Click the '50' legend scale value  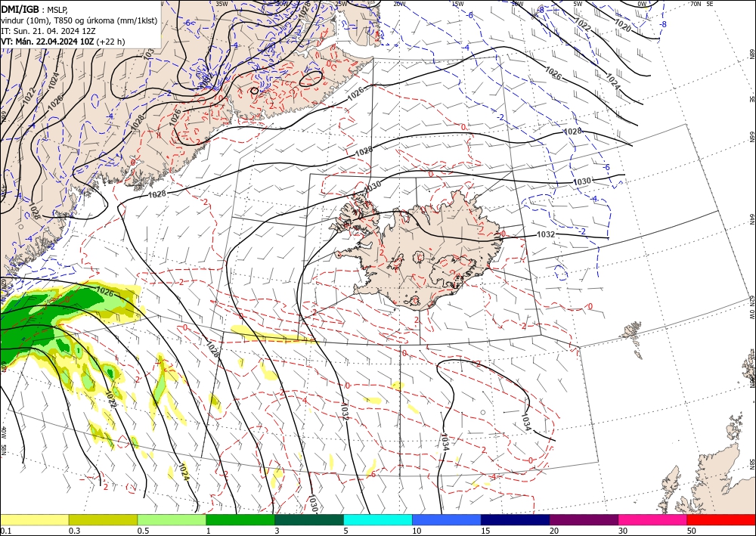(x=692, y=531)
